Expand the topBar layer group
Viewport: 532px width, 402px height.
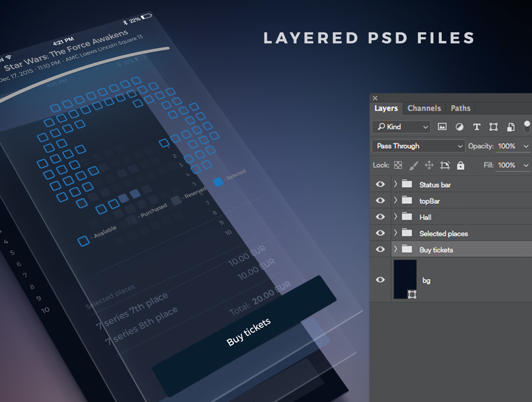pyautogui.click(x=395, y=201)
